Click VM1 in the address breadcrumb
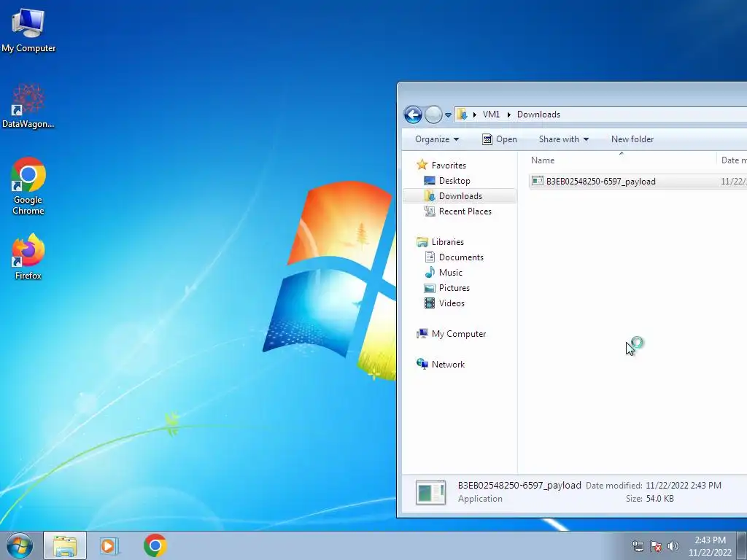The width and height of the screenshot is (747, 560). point(491,114)
